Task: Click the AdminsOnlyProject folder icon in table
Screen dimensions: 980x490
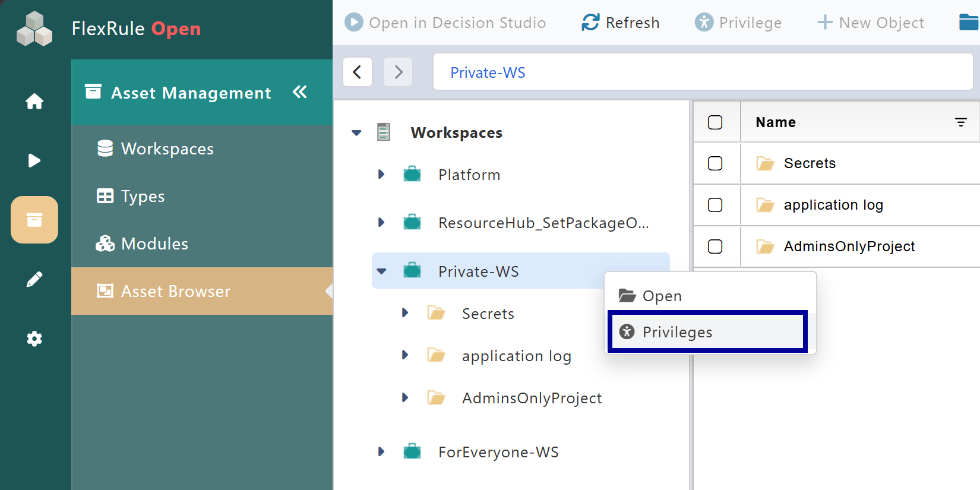Action: coord(766,246)
